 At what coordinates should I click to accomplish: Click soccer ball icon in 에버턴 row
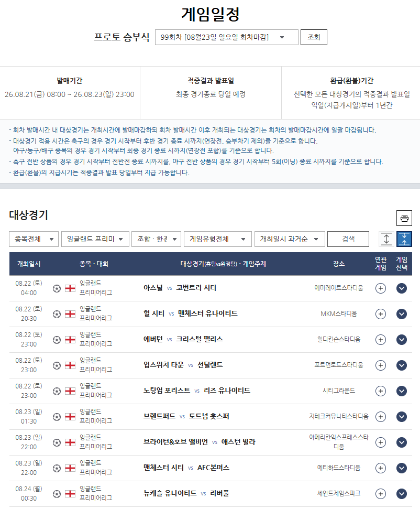point(57,340)
